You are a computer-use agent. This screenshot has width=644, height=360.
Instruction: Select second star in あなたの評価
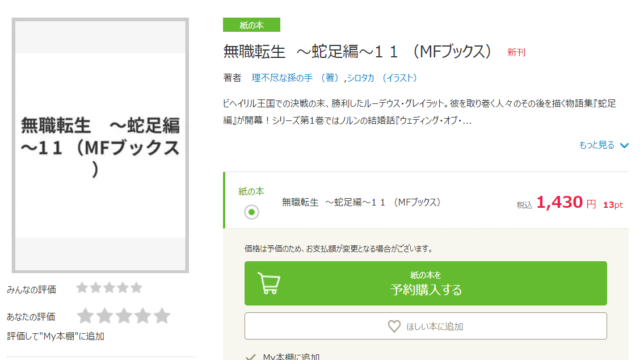pos(104,316)
